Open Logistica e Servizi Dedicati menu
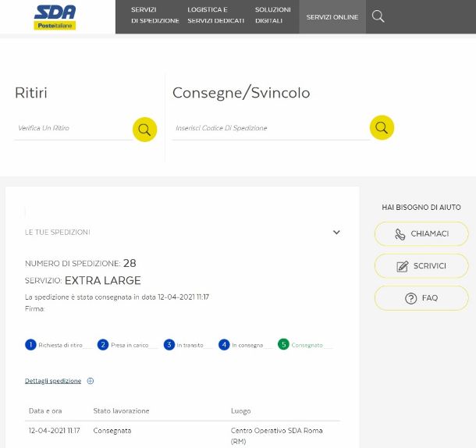This screenshot has height=448, width=476. point(216,15)
